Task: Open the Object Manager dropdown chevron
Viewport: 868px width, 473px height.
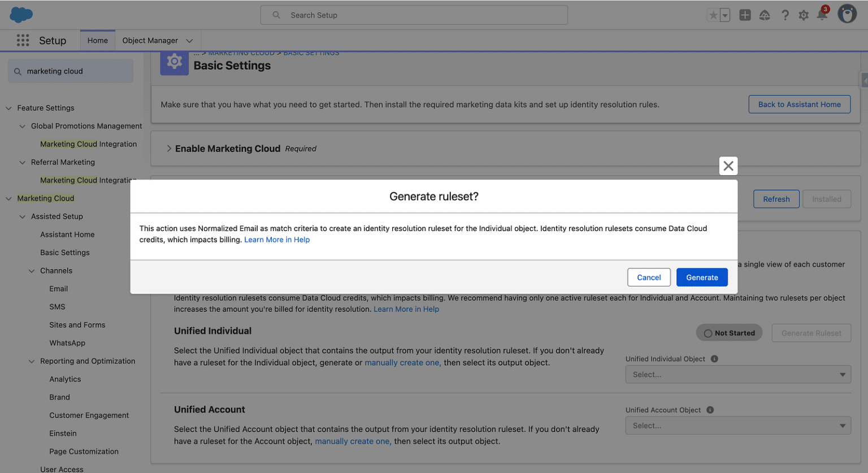Action: click(x=189, y=41)
